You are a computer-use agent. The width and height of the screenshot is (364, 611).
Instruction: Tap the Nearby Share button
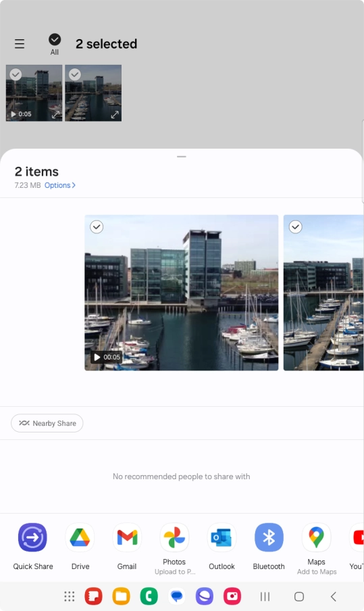(x=47, y=423)
